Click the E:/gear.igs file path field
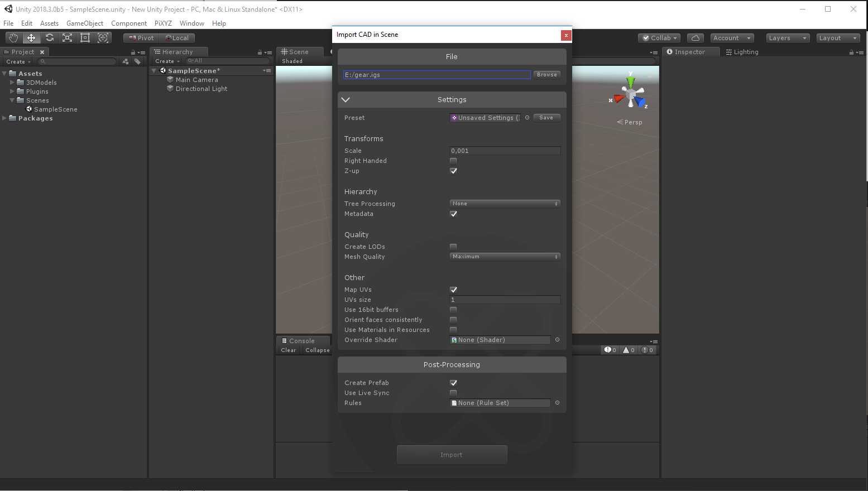Viewport: 868px width, 491px height. point(437,75)
